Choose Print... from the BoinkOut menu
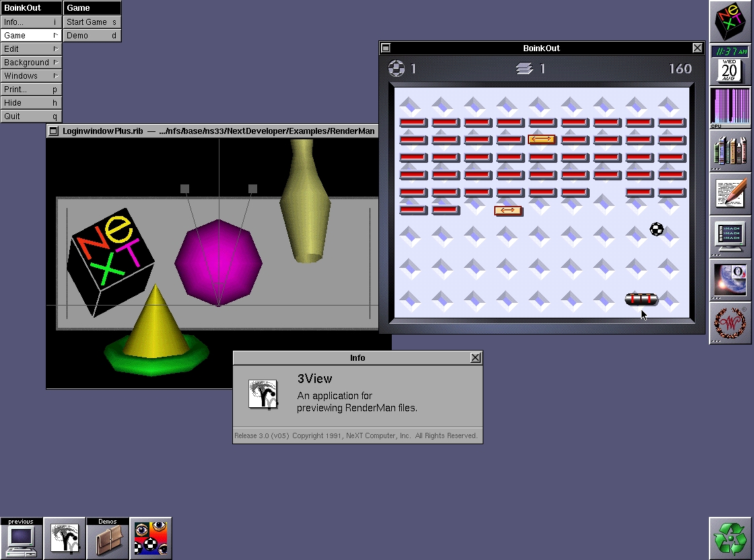 (x=31, y=90)
